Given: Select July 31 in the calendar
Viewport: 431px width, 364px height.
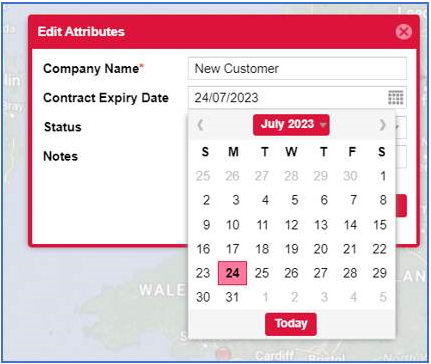Looking at the screenshot, I should click(x=232, y=297).
